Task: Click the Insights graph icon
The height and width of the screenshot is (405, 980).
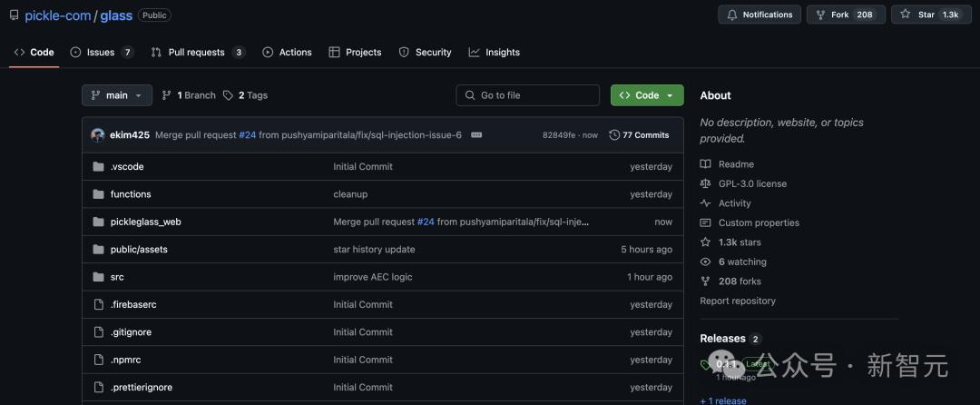Action: tap(474, 53)
